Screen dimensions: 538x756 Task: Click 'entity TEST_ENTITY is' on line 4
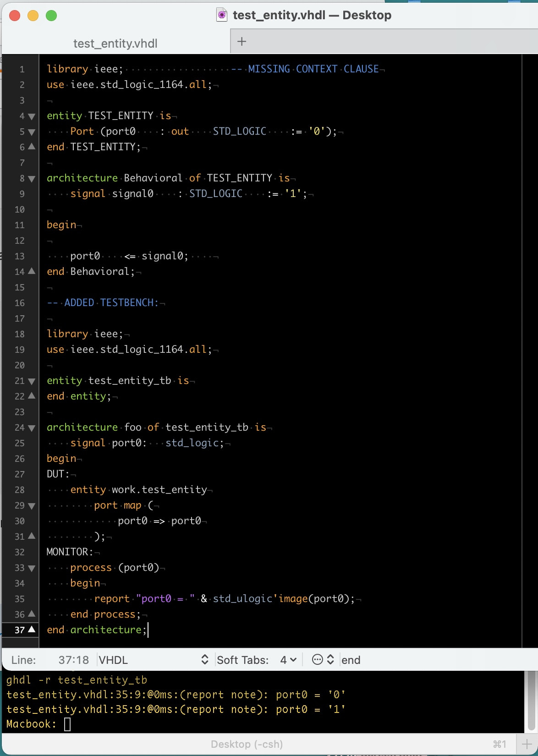pyautogui.click(x=109, y=116)
